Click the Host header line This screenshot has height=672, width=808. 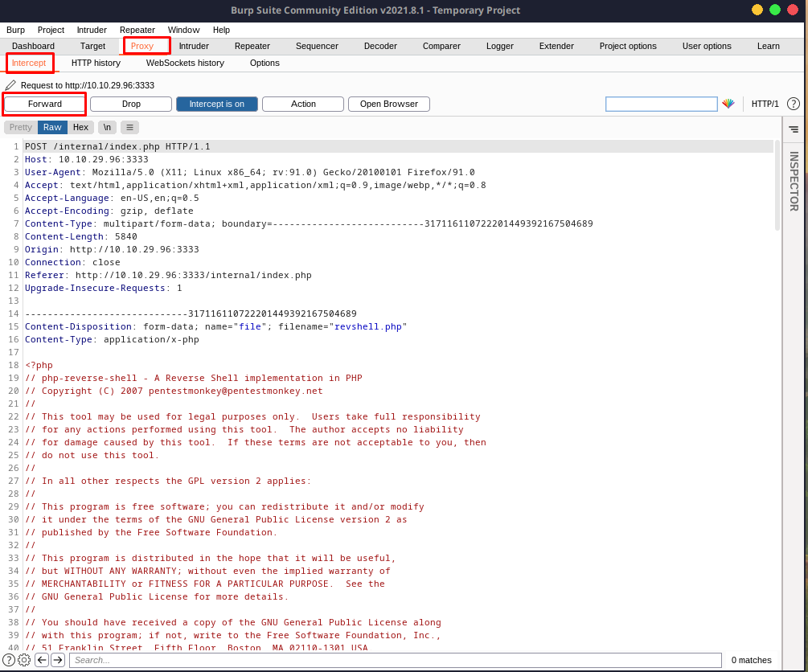pos(87,159)
